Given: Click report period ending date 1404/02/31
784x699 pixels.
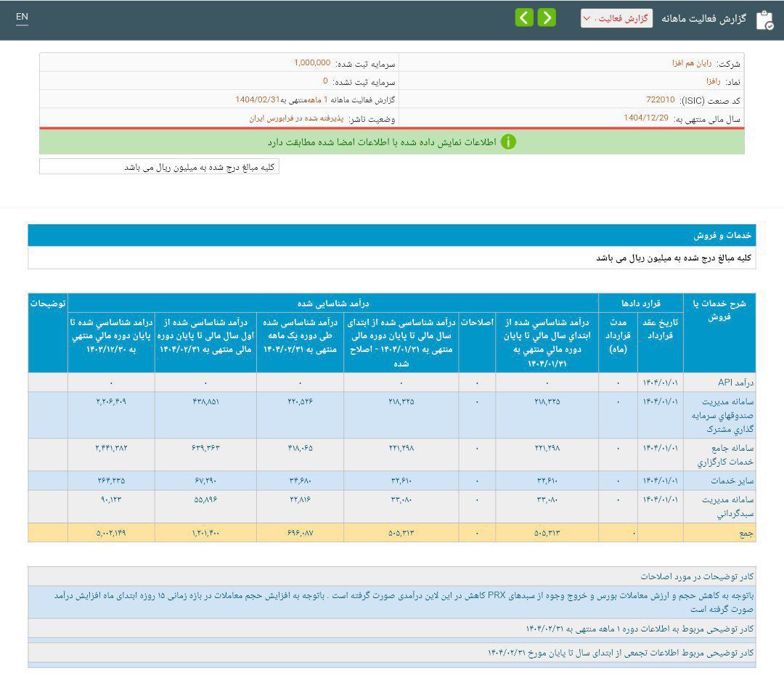Looking at the screenshot, I should 258,99.
